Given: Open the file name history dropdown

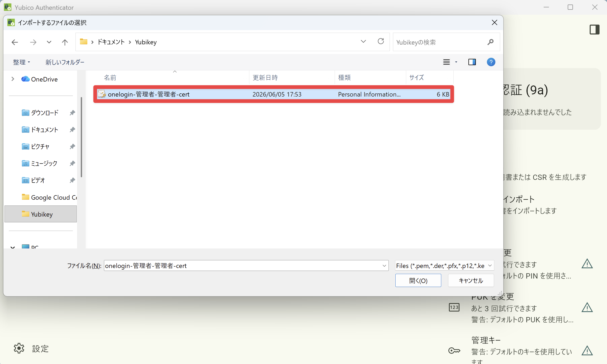Looking at the screenshot, I should tap(384, 266).
